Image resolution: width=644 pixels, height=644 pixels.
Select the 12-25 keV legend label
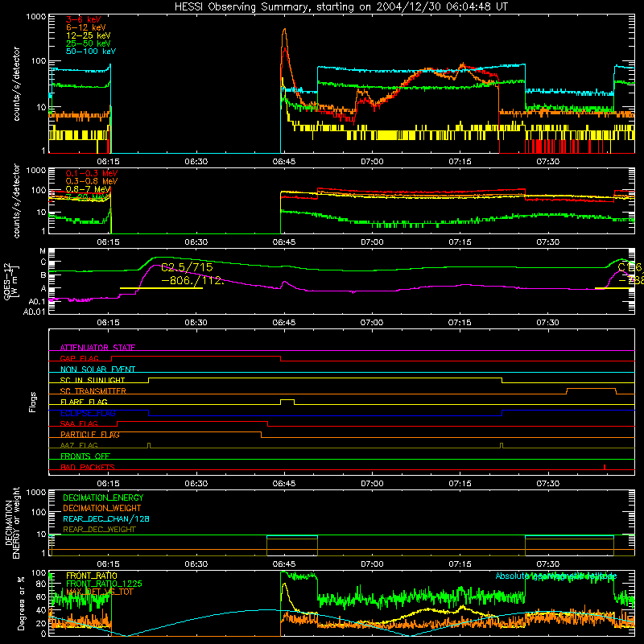(88, 35)
